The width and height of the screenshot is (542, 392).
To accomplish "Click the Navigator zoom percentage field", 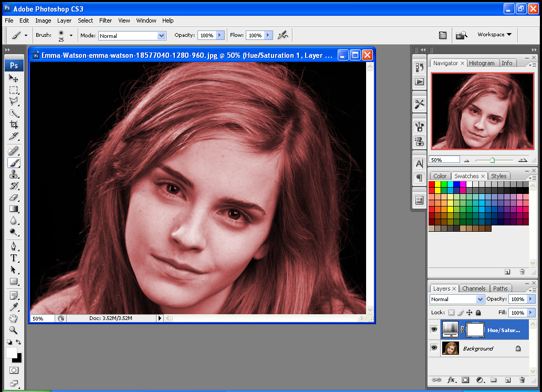I will (x=444, y=160).
